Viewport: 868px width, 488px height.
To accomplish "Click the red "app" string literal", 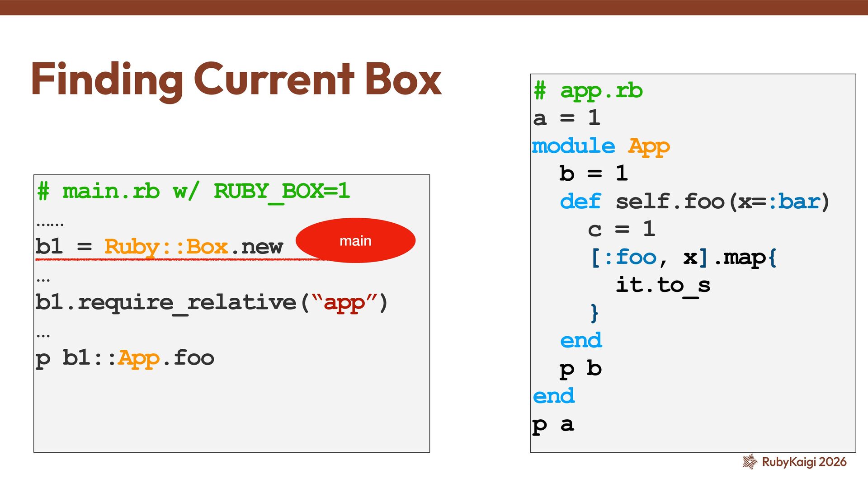I will [344, 302].
